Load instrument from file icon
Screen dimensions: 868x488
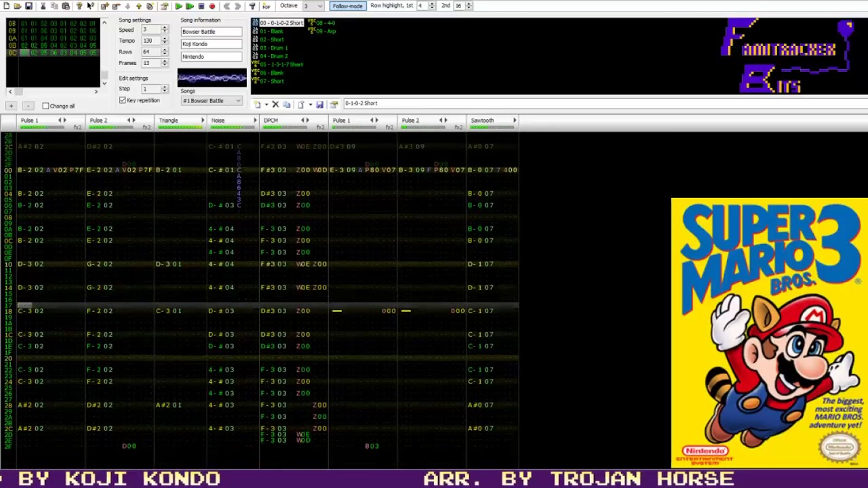point(300,104)
